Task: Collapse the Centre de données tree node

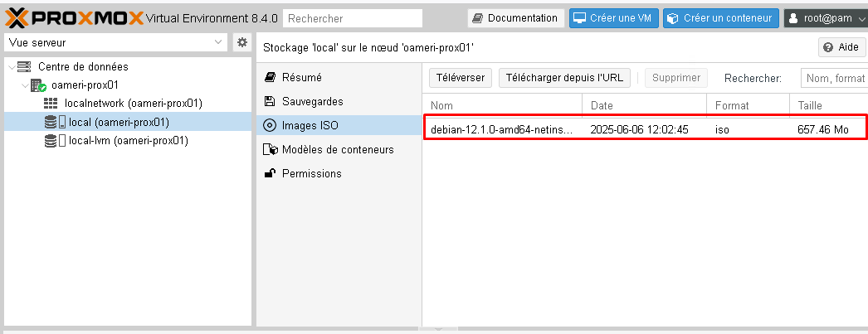Action: [12, 67]
